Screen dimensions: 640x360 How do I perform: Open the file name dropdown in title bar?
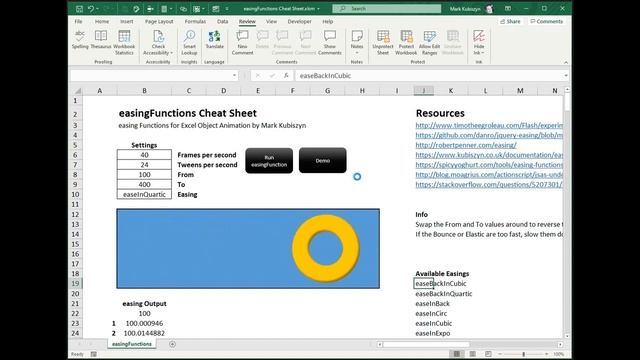318,9
